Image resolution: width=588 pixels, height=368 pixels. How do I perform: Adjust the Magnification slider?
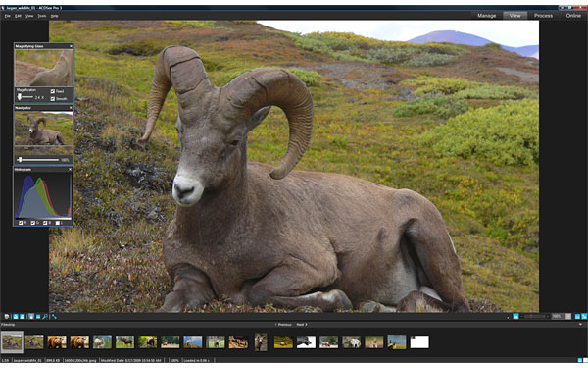click(x=25, y=97)
